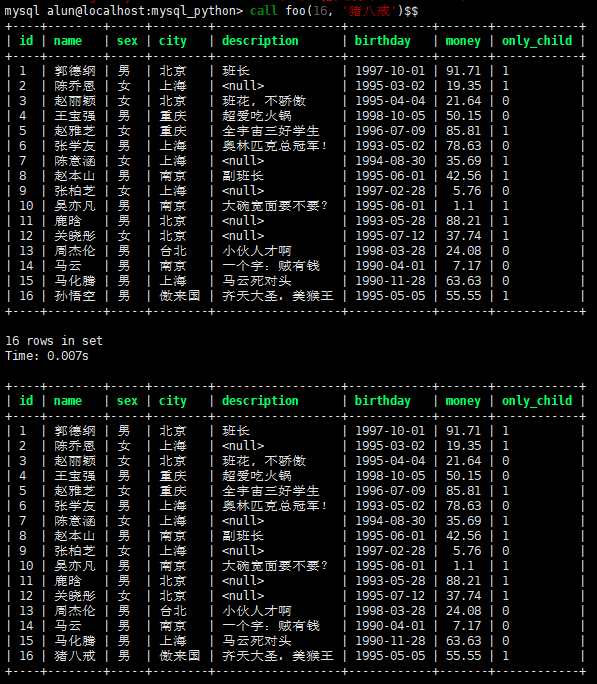Click '小伙人才啊' in the upper table
The width and height of the screenshot is (597, 684).
257,251
